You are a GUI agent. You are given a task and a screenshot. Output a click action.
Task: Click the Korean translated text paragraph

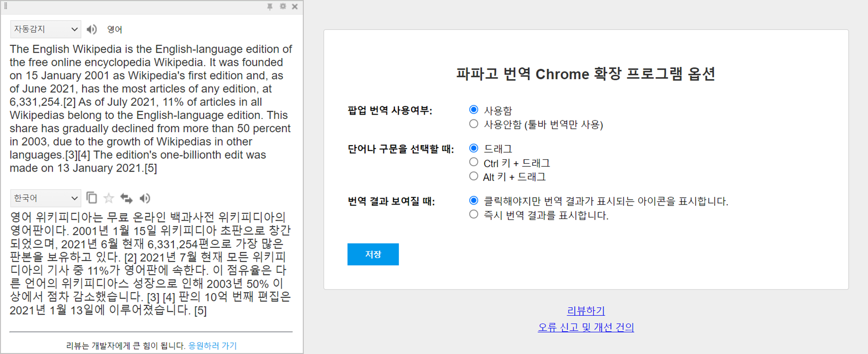[x=151, y=264]
